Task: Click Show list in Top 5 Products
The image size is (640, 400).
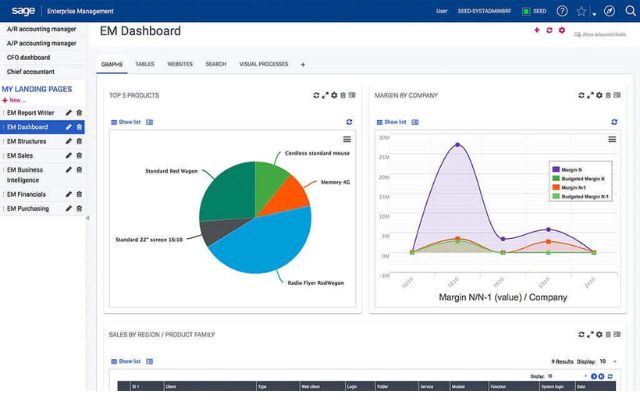Action: (126, 122)
